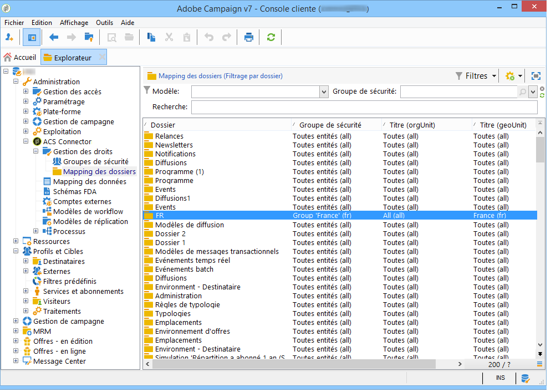
Task: Open the Outils menu
Action: click(104, 23)
